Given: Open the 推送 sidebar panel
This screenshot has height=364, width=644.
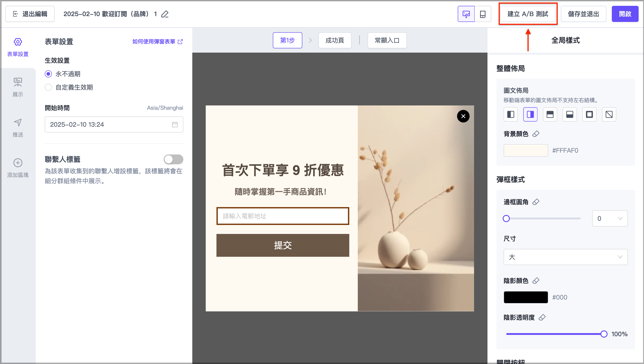Looking at the screenshot, I should [x=18, y=127].
